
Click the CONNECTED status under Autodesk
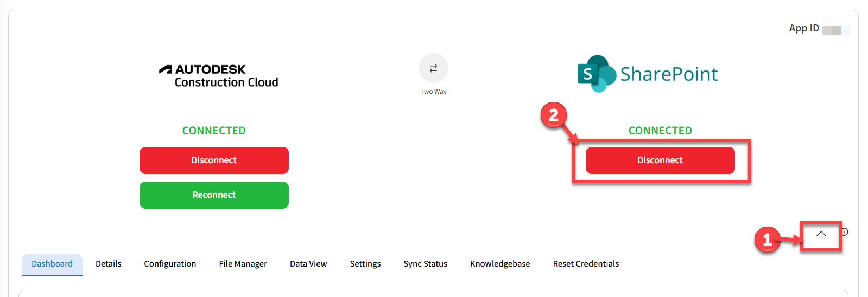click(214, 131)
